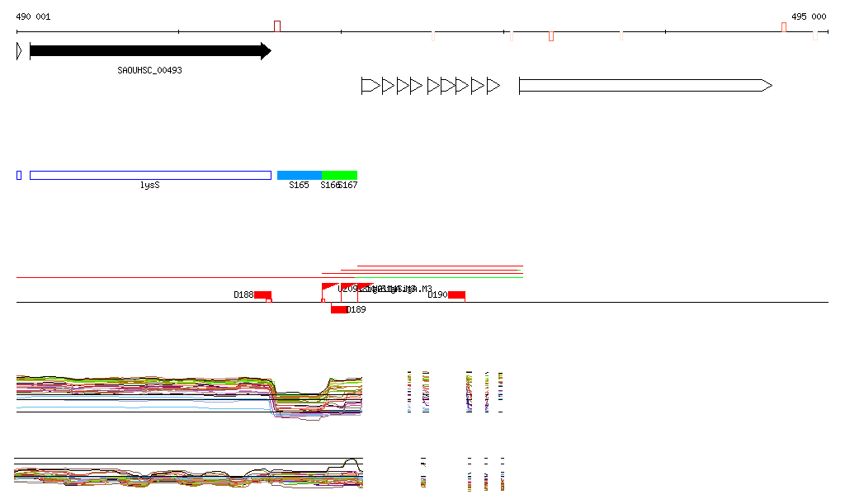845x504 pixels.
Task: Click the D190 label
Action: click(x=437, y=295)
